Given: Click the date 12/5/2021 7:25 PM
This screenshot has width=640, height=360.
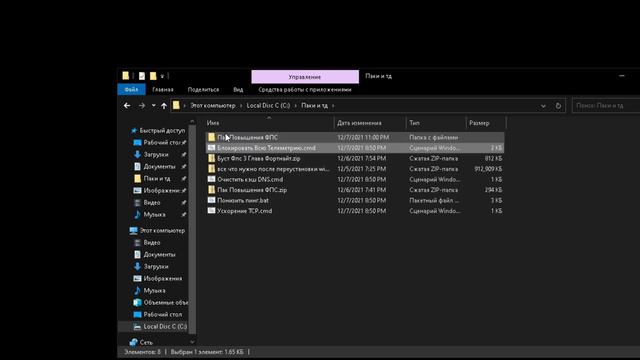Looking at the screenshot, I should (x=362, y=169).
